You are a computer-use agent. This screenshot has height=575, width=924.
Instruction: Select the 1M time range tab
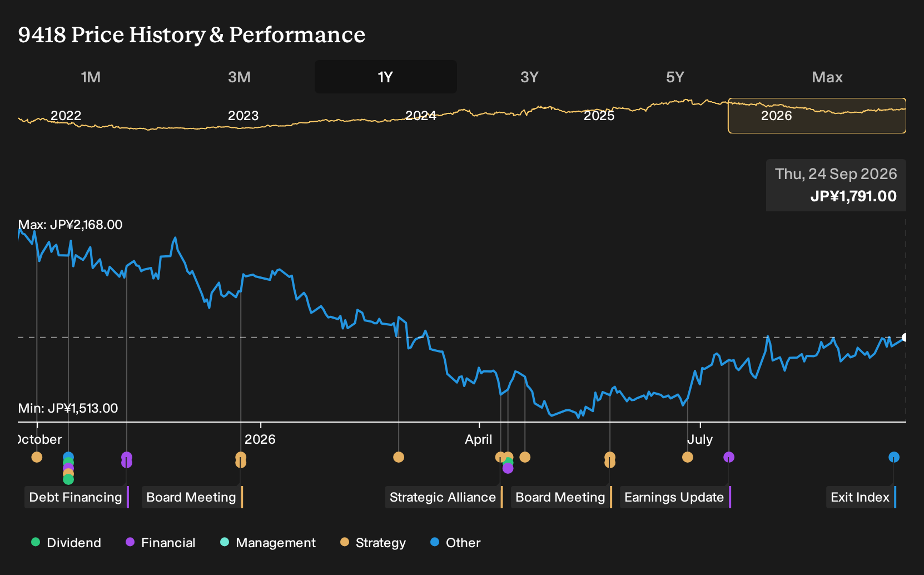91,77
